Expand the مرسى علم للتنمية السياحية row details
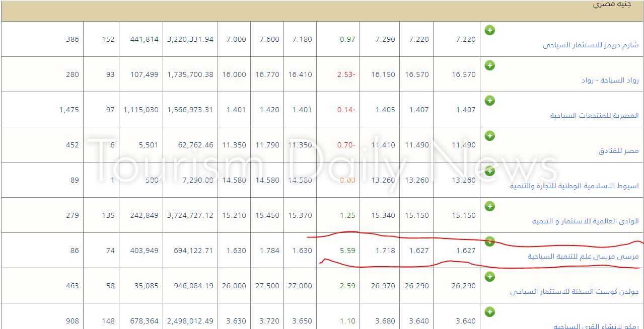Screen dimensions: 644x329 point(489,241)
